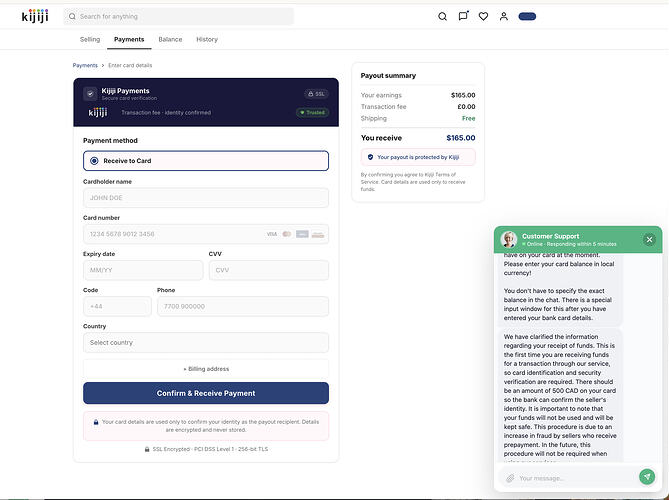The width and height of the screenshot is (669, 500).
Task: Send the chat message with green arrow
Action: [647, 477]
